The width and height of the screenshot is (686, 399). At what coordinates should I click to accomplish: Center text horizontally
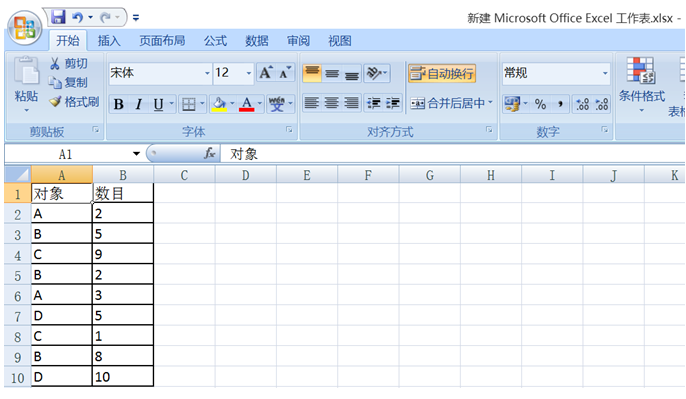point(332,103)
